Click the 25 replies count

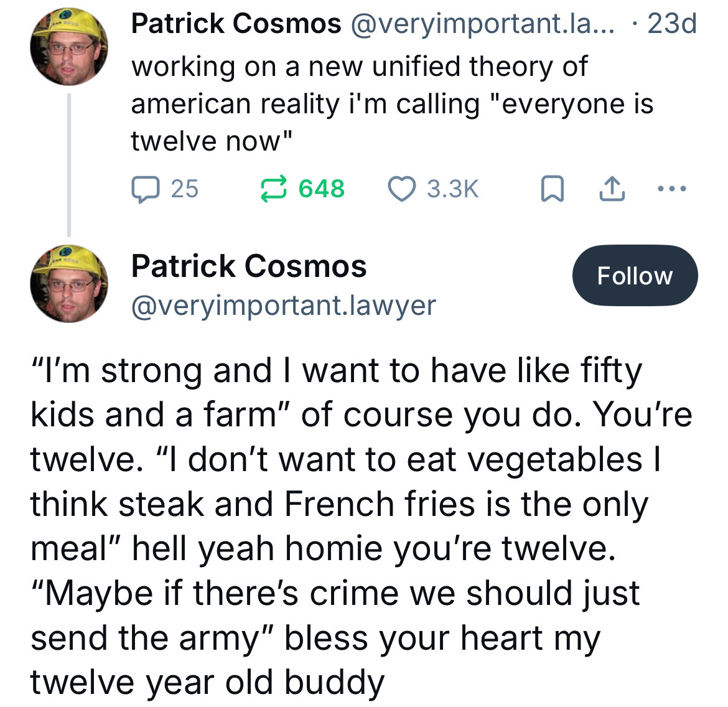click(x=185, y=189)
